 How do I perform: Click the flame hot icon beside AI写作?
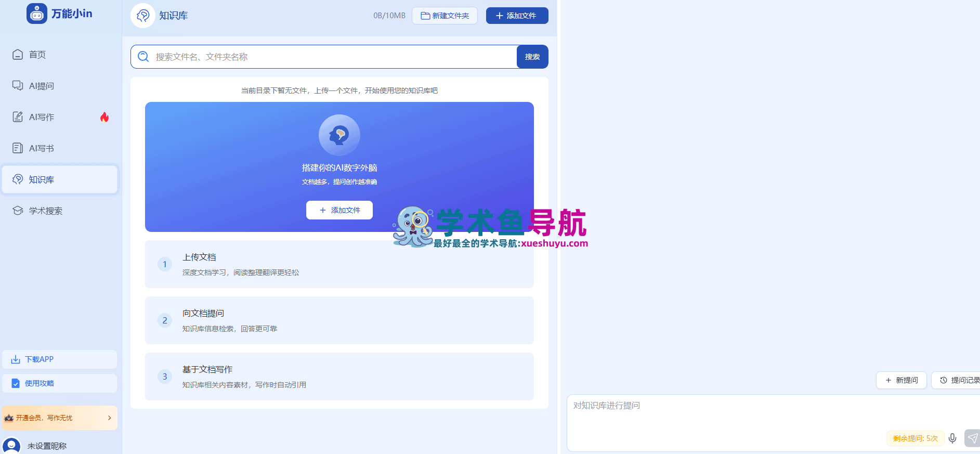pos(104,117)
